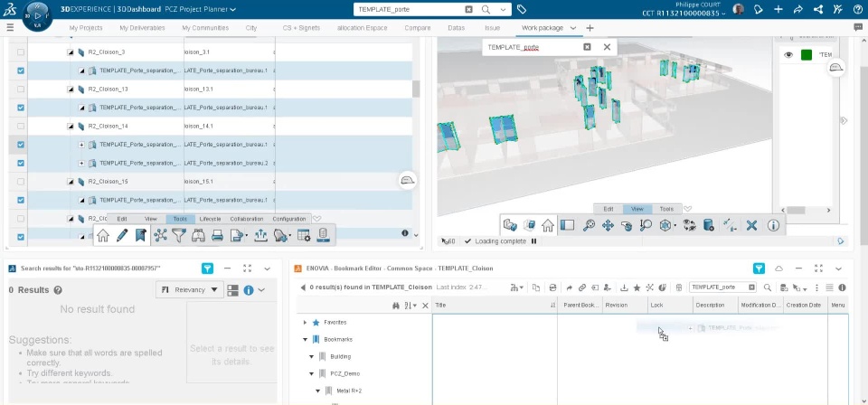868x405 pixels.
Task: Uncheck the Porte_separation_bureau.2 row checkbox
Action: point(21,164)
